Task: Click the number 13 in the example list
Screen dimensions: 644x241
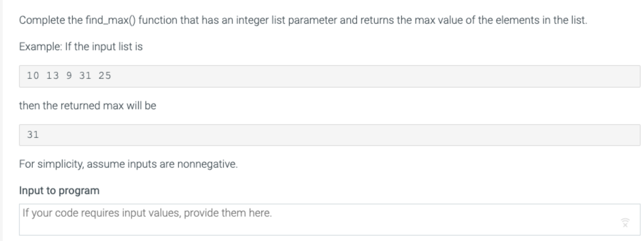Action: (x=52, y=75)
